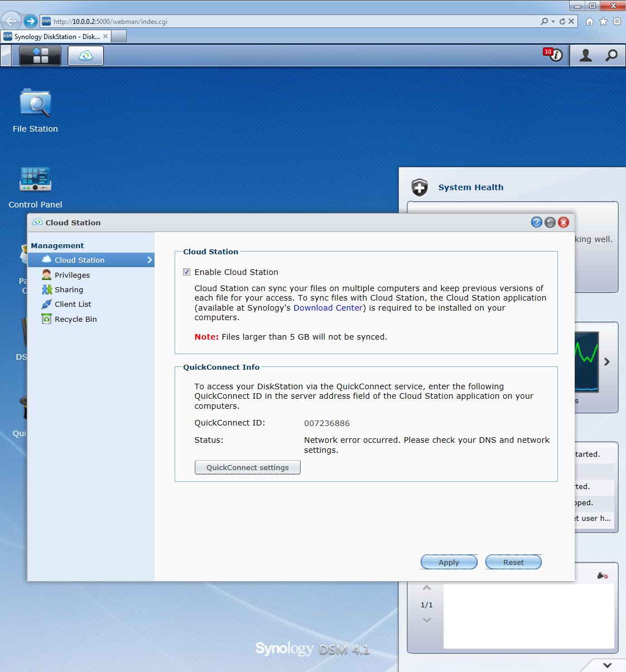Screen dimensions: 626x672
Task: Open the user account options icon
Action: pyautogui.click(x=585, y=55)
